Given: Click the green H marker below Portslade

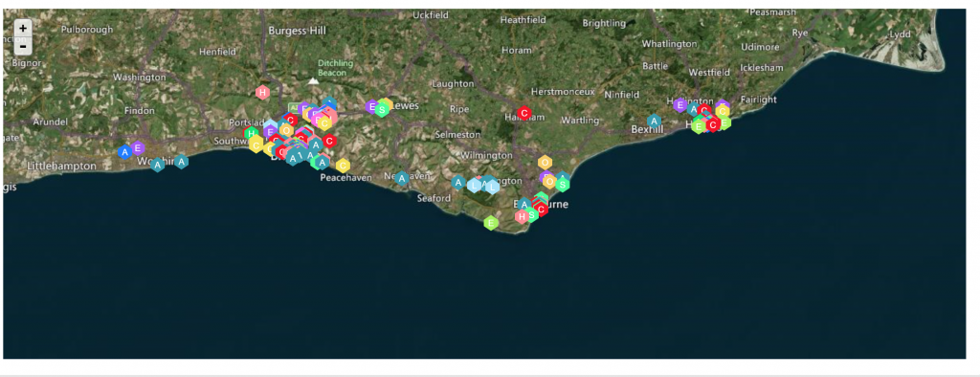Looking at the screenshot, I should [251, 133].
